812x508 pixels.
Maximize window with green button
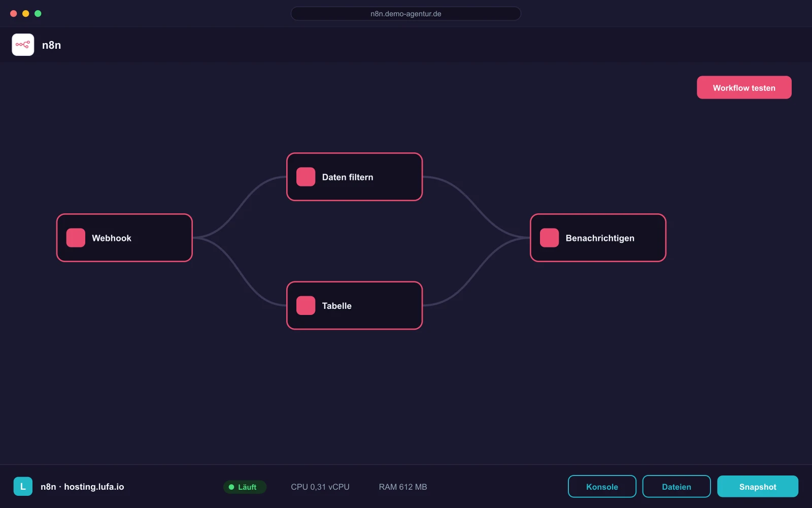coord(38,14)
